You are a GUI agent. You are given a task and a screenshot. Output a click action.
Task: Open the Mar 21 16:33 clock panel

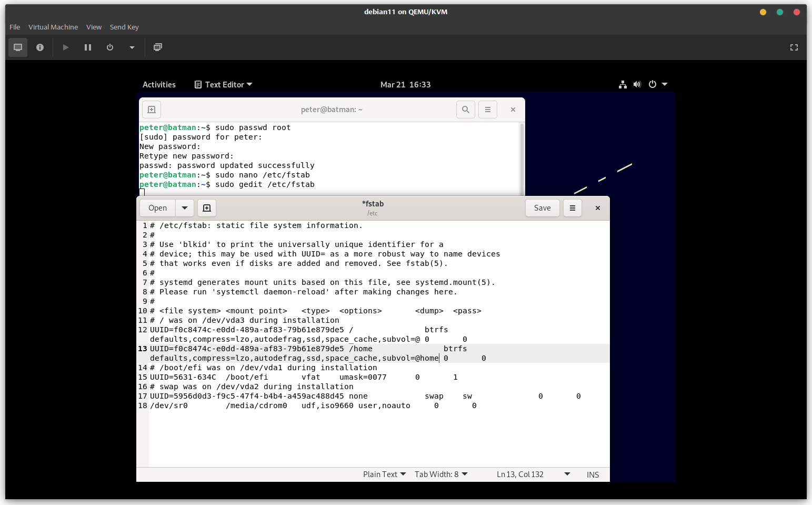pyautogui.click(x=405, y=84)
